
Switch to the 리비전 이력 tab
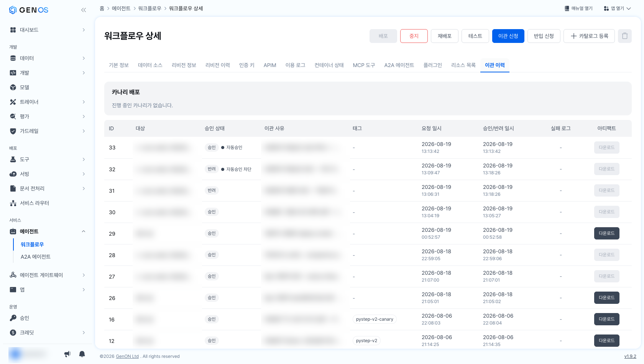pos(218,65)
